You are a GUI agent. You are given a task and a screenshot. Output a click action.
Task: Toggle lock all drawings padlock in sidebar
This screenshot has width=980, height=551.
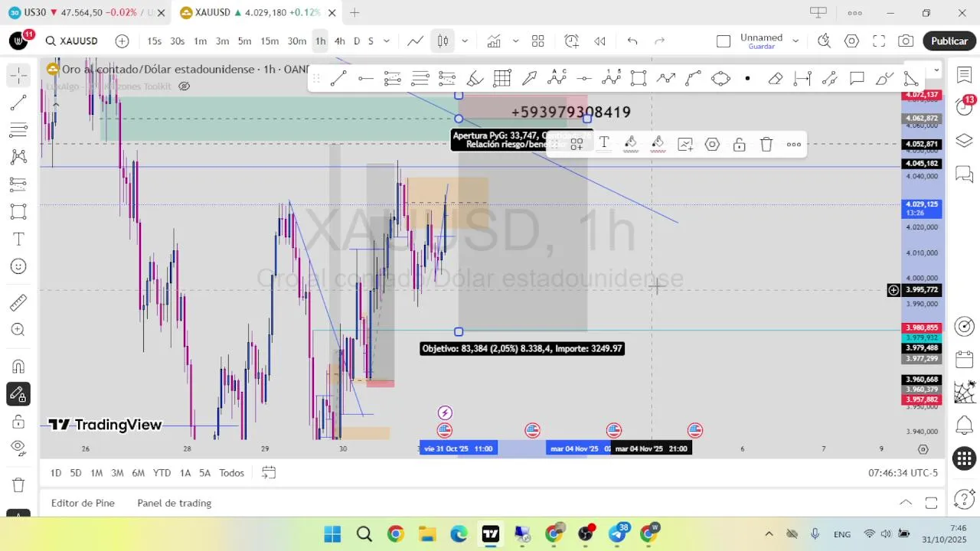coord(18,422)
